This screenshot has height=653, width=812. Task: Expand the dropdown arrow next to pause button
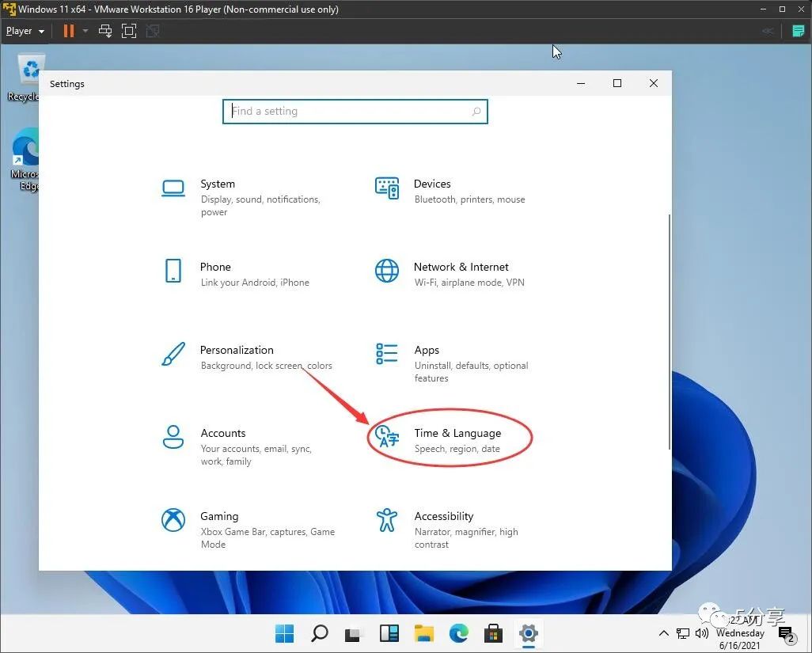point(85,31)
